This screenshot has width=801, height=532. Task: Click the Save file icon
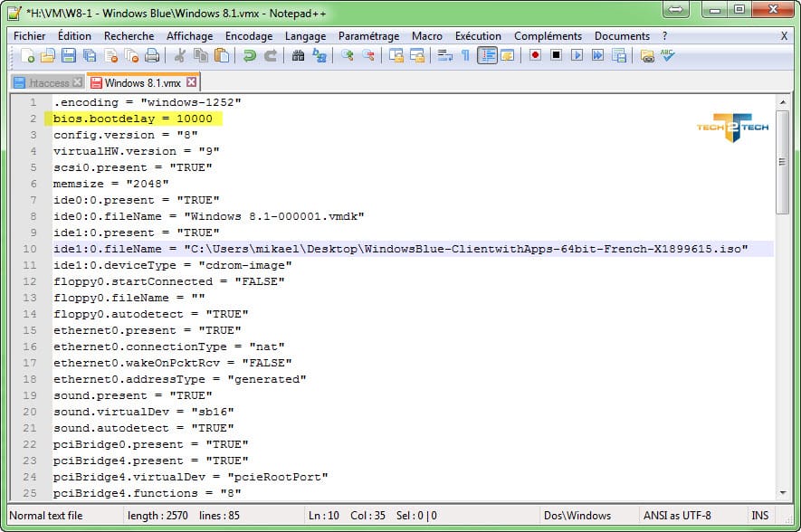coord(69,56)
